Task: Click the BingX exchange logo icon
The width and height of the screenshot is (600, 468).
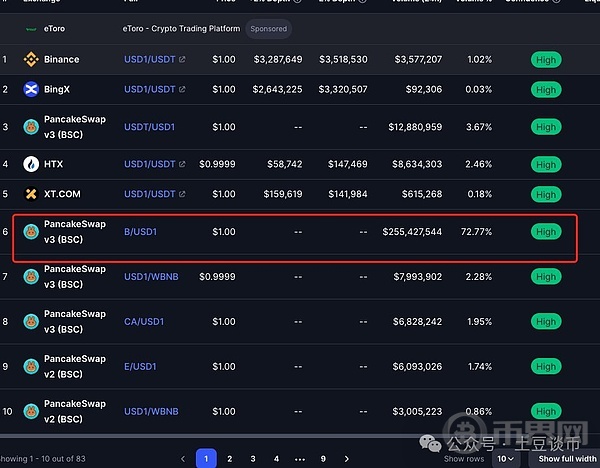Action: (x=31, y=89)
